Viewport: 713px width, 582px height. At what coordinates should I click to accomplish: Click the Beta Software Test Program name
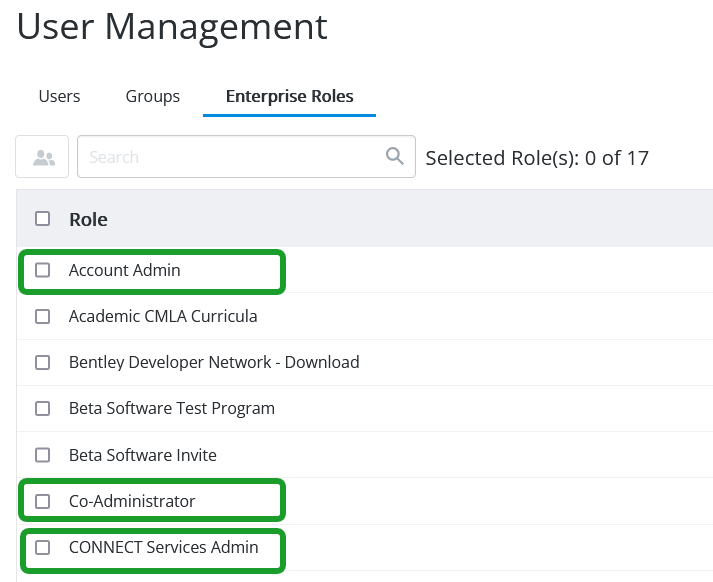171,408
